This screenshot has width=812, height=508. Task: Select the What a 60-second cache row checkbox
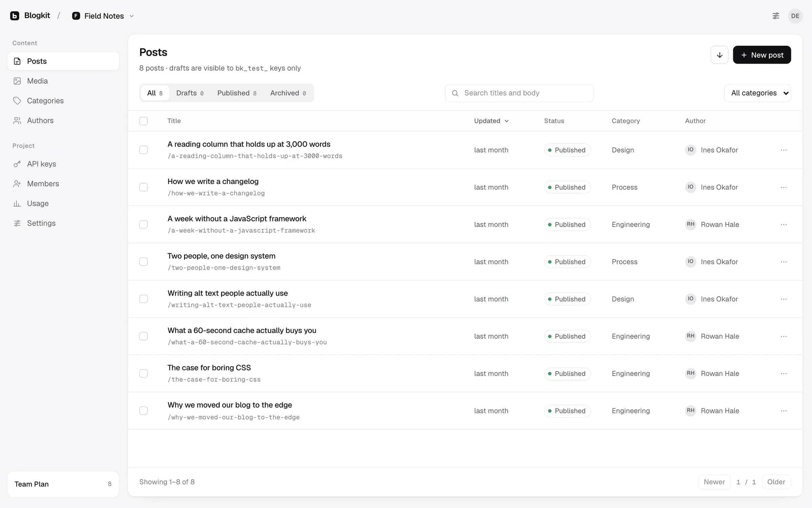click(x=143, y=336)
